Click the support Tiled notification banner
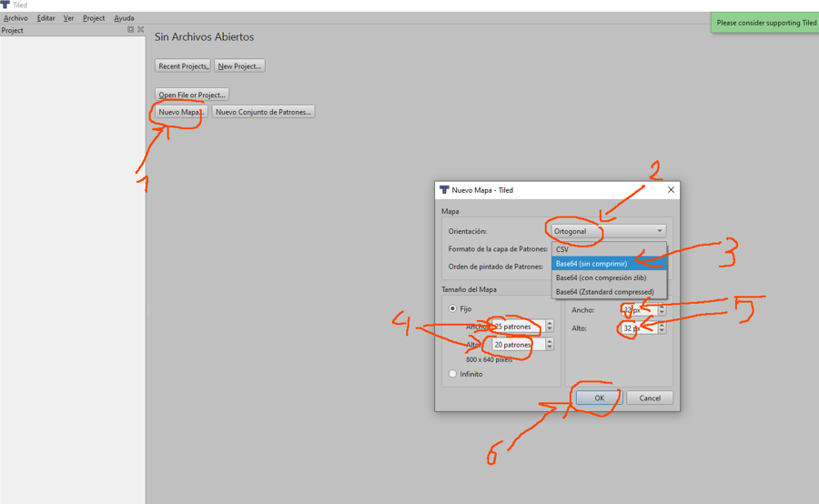 tap(765, 23)
